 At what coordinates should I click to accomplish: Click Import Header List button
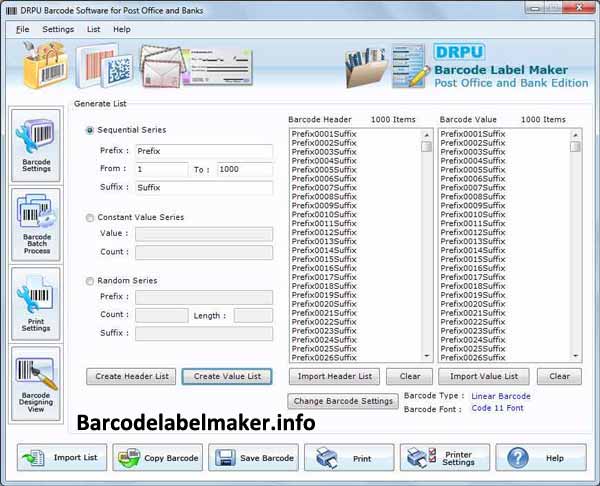pos(334,377)
